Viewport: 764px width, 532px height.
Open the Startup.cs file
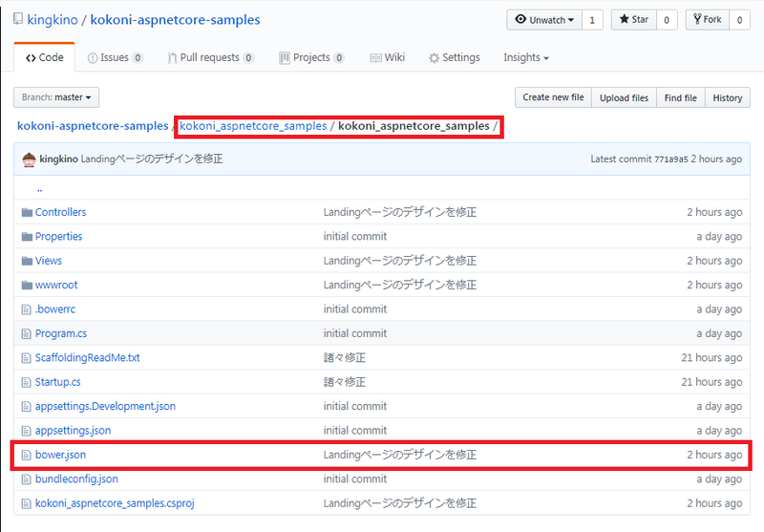click(x=57, y=382)
